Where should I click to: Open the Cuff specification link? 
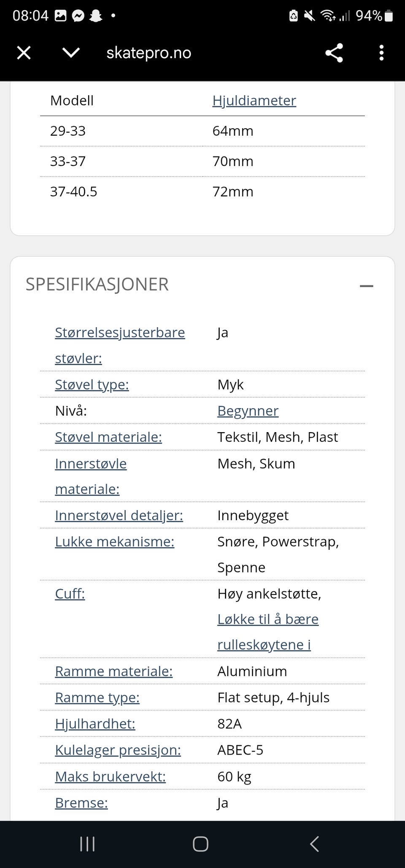[x=70, y=594]
